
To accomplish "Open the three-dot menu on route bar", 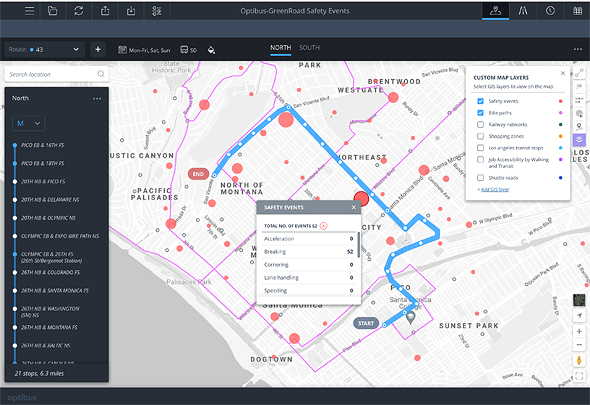I will pyautogui.click(x=578, y=49).
